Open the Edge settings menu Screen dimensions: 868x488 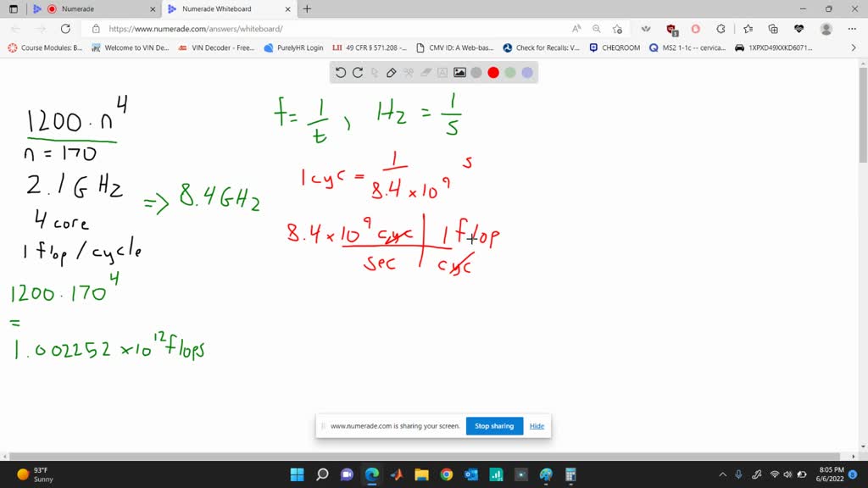coord(851,27)
